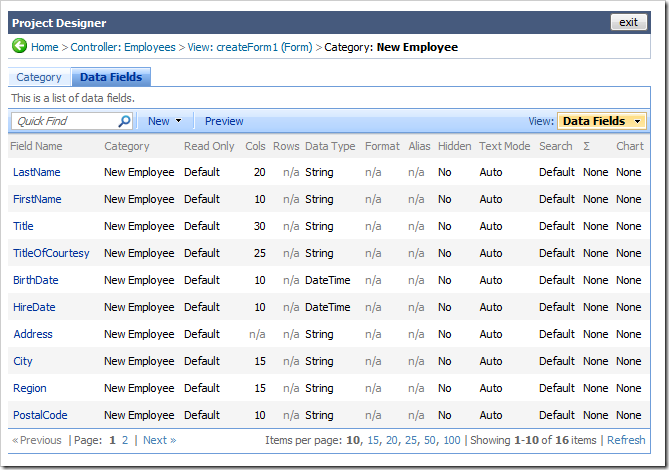Open Controller: Employees breadcrumb

(x=123, y=47)
